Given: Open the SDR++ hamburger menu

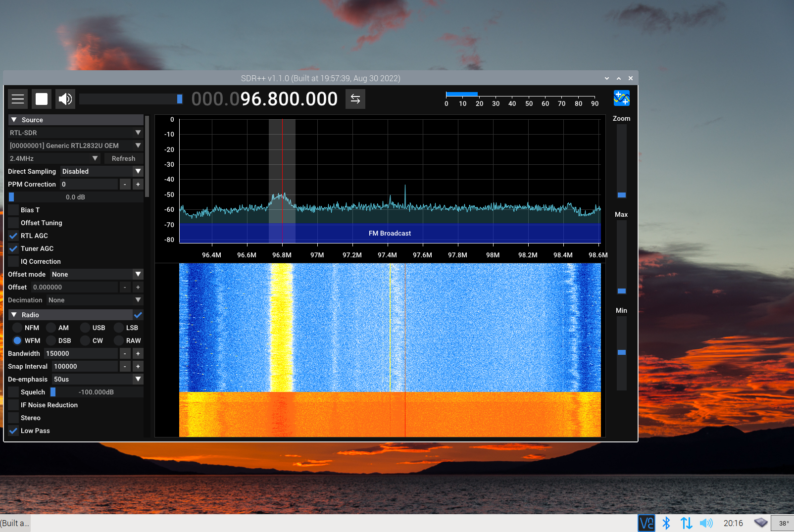Looking at the screenshot, I should (17, 99).
